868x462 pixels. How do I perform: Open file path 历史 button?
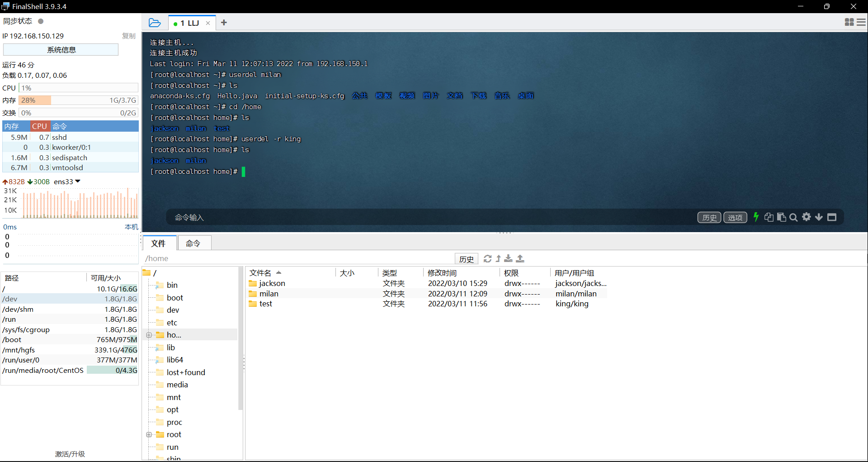coord(466,259)
